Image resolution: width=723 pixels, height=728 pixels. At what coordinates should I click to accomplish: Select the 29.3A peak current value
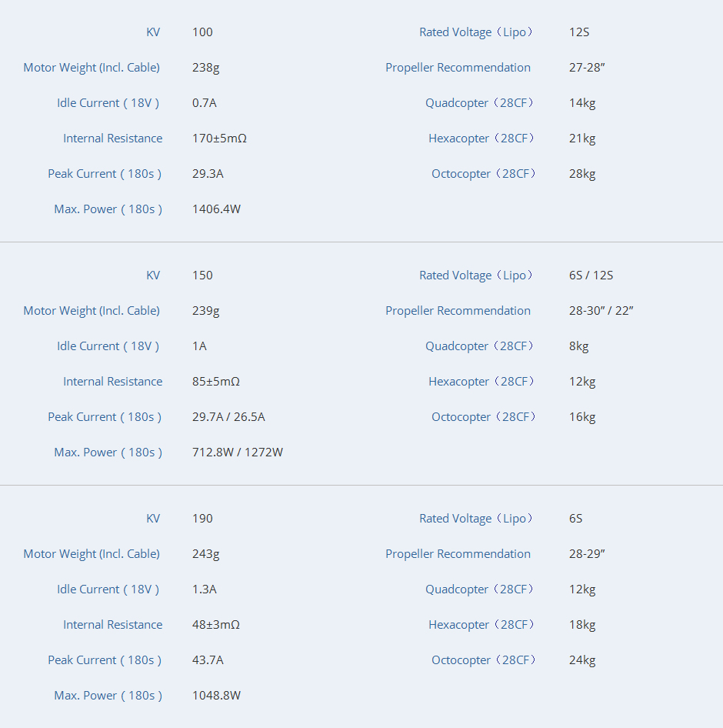208,174
